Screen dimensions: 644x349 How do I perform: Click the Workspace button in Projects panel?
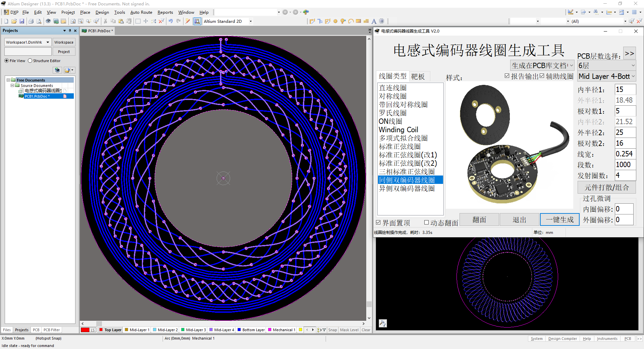[x=64, y=42]
